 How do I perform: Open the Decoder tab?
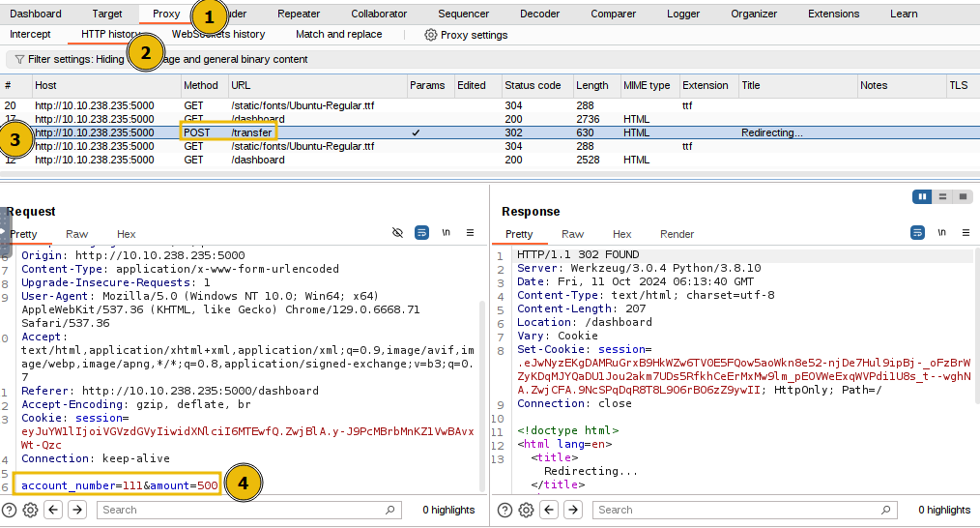(539, 14)
